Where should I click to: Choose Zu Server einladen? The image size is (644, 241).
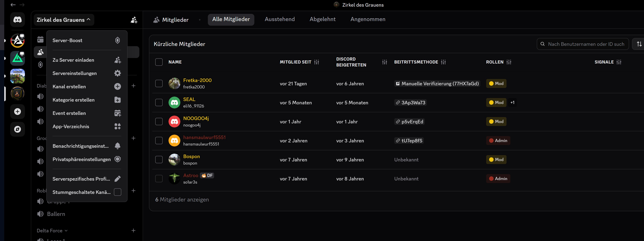pyautogui.click(x=87, y=60)
